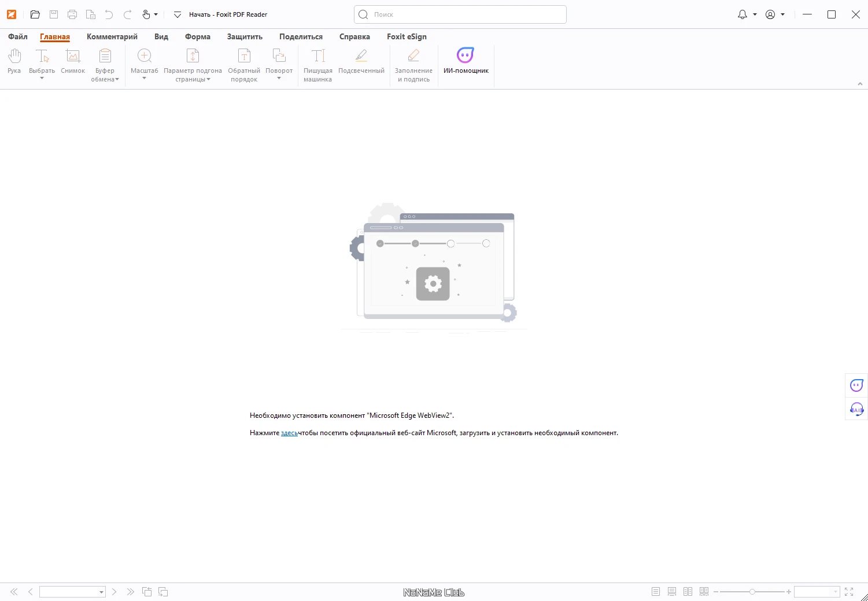Click the zoom in plus button
The width and height of the screenshot is (868, 601).
click(789, 592)
